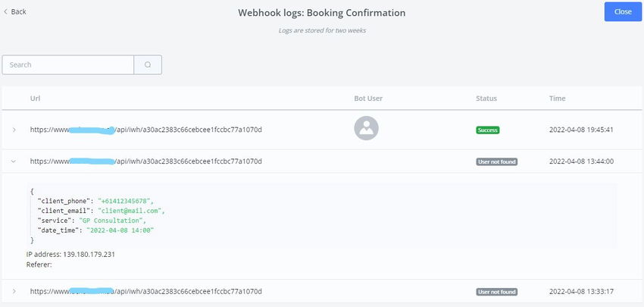The width and height of the screenshot is (644, 307).
Task: Click the webhook URL logged at 19:45:41
Action: coord(146,130)
